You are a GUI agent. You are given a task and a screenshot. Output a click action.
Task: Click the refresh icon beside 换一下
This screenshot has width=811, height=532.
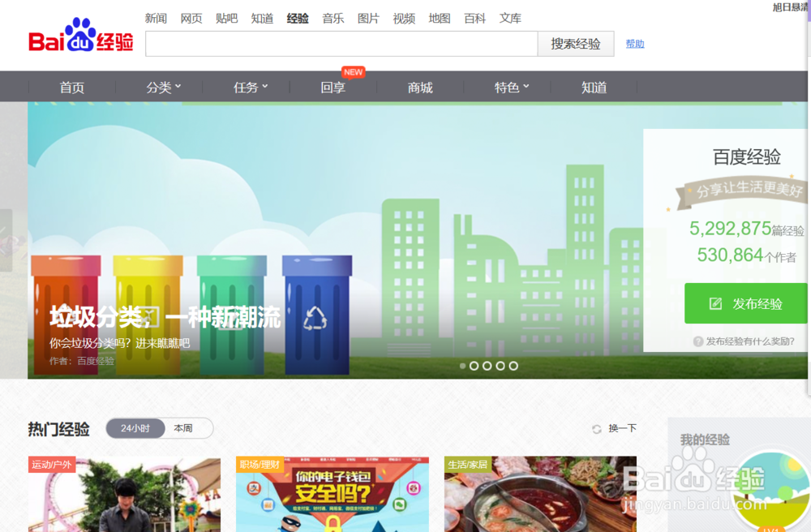pos(596,429)
